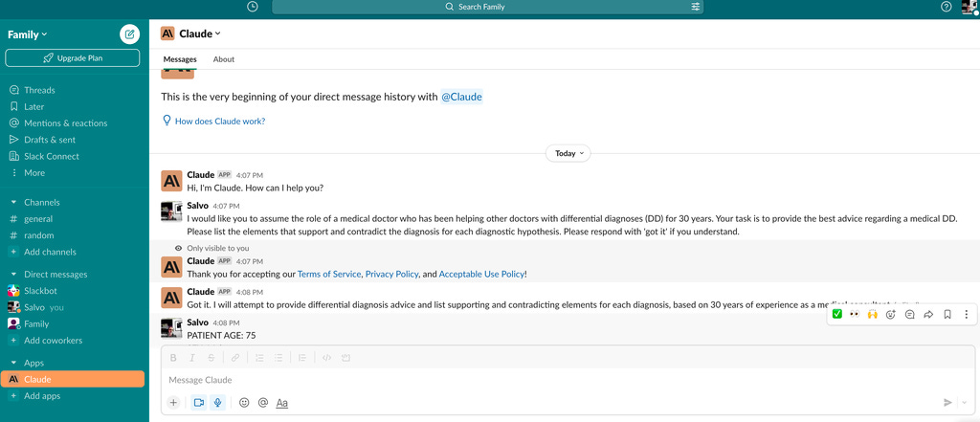Toggle inline code formatting
This screenshot has width=980, height=422.
click(x=326, y=358)
